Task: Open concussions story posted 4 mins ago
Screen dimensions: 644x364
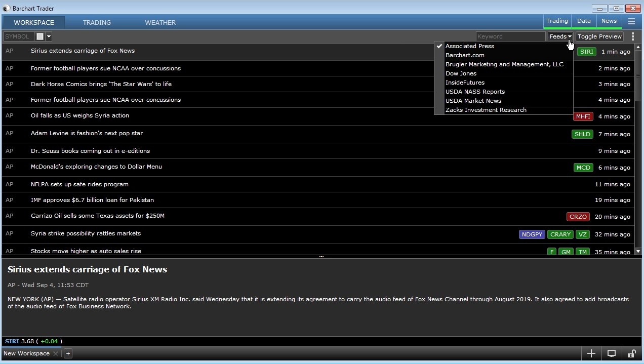Action: tap(106, 100)
